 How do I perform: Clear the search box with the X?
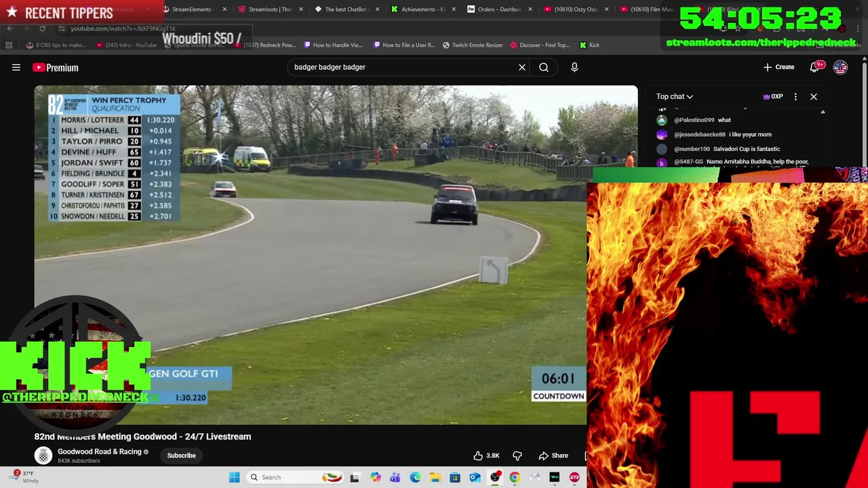click(x=522, y=67)
